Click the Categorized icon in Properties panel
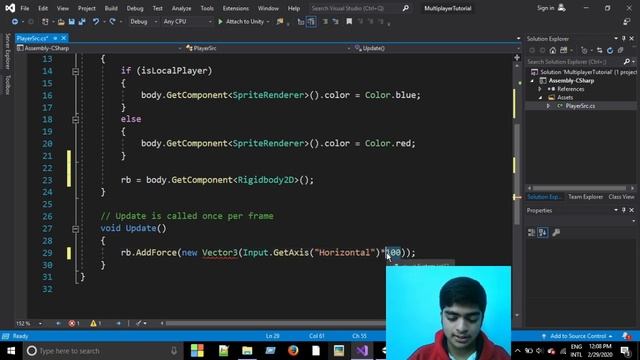Viewport: 640px width, 360px height. click(531, 233)
